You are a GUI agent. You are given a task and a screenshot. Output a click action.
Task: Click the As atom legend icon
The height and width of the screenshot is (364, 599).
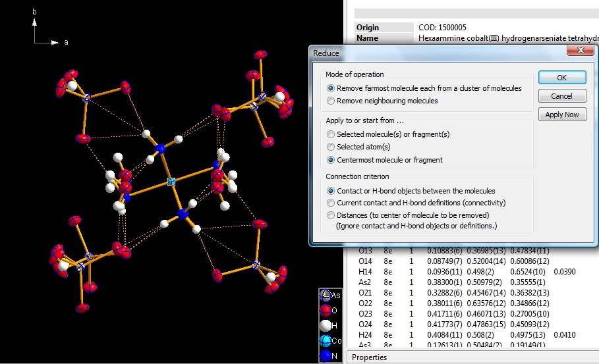(326, 296)
